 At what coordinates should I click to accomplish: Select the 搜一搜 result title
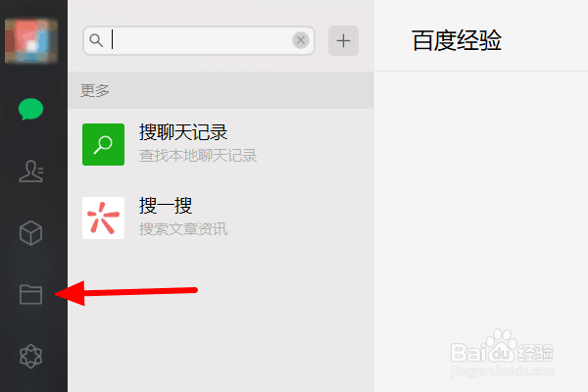click(x=166, y=206)
